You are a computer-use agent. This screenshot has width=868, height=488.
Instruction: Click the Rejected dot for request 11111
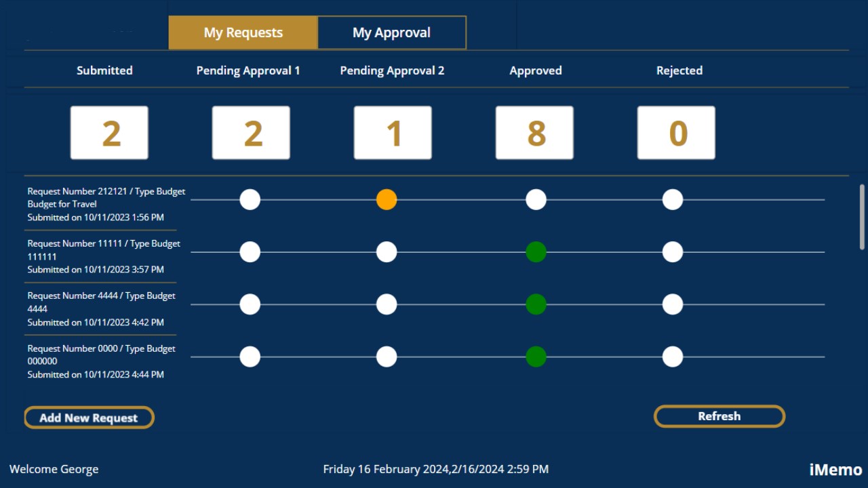click(x=673, y=252)
